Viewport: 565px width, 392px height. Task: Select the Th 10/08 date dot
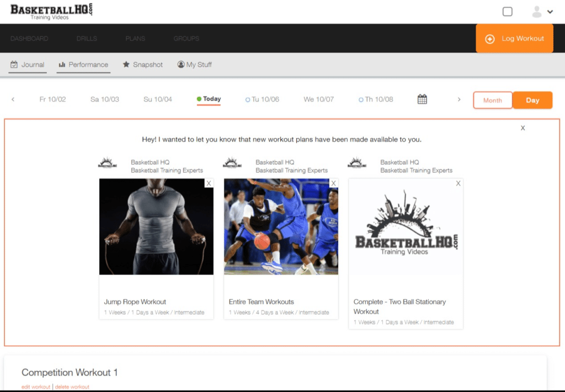pyautogui.click(x=360, y=99)
